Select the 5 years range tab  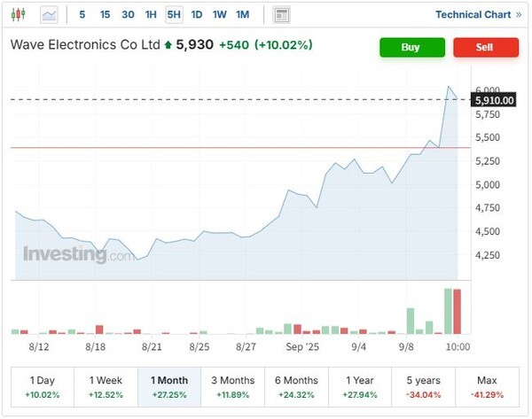(424, 386)
